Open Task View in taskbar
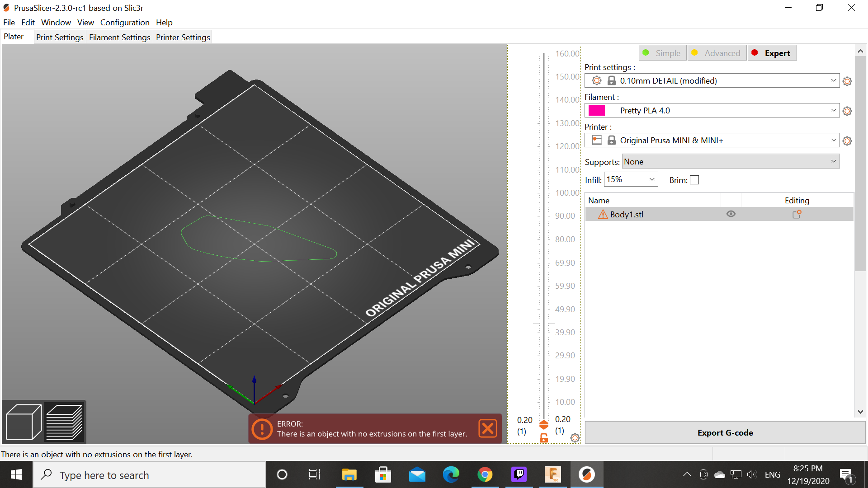This screenshot has width=868, height=488. [x=314, y=474]
